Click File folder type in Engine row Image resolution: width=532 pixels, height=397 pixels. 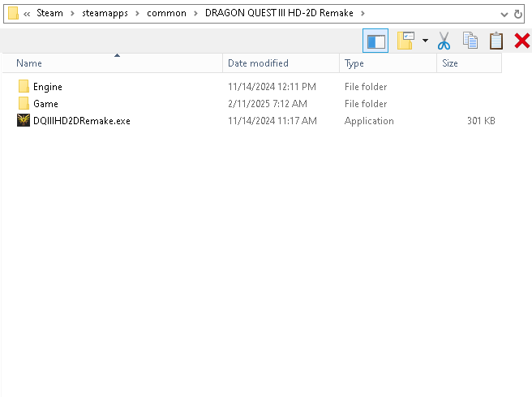point(366,87)
